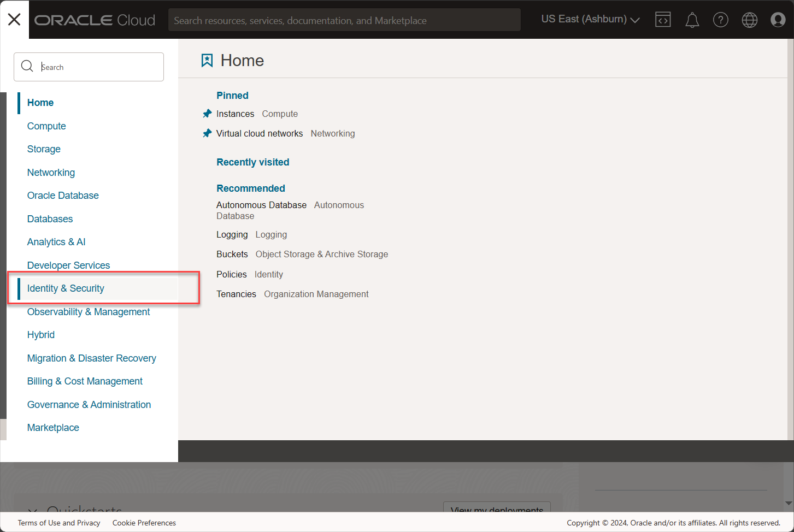This screenshot has width=794, height=532.
Task: Select Networking in the navigation menu
Action: (51, 173)
